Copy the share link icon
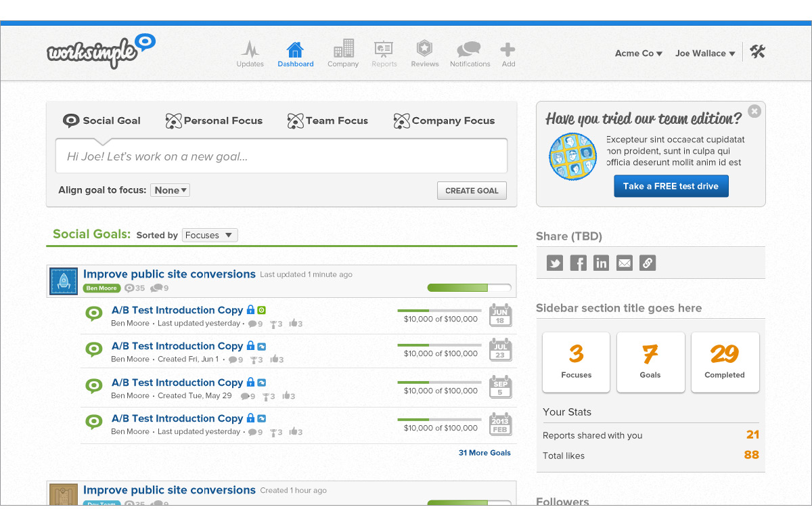This screenshot has height=526, width=812. click(x=648, y=263)
